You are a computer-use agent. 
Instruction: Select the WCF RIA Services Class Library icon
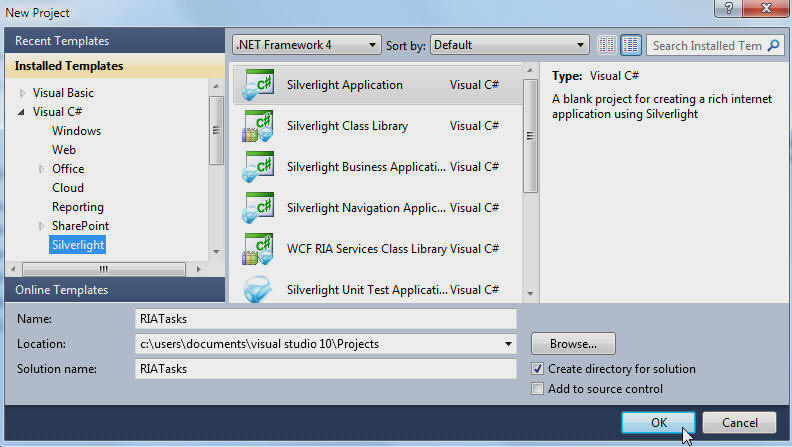click(x=258, y=249)
